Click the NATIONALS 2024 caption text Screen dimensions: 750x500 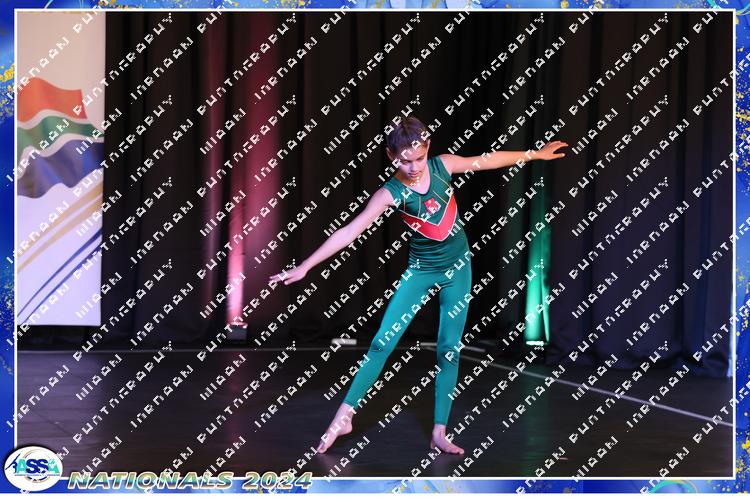click(x=190, y=480)
